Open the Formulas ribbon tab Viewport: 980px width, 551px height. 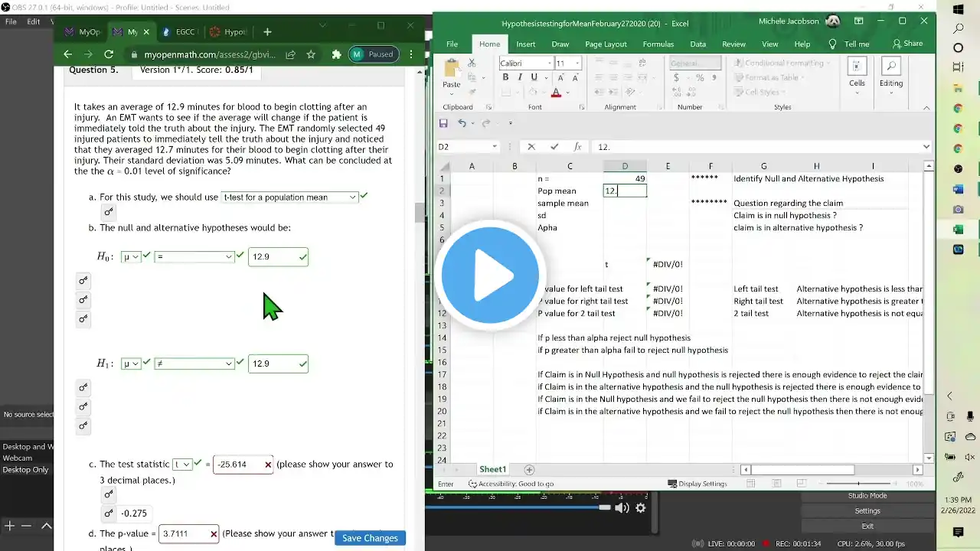[x=658, y=44]
